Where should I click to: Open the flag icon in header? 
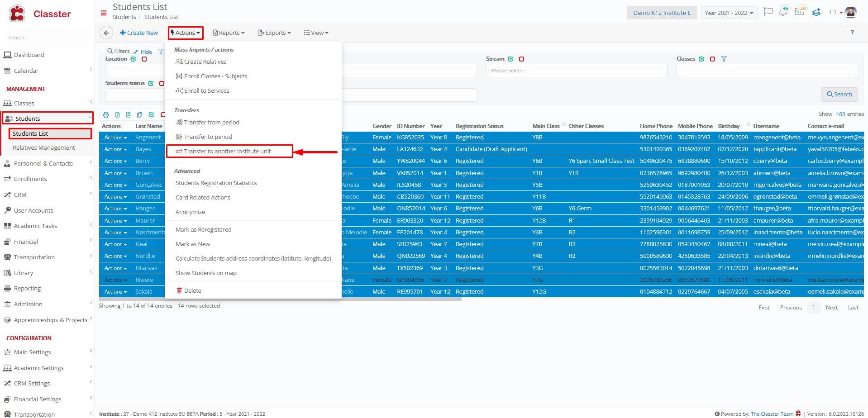[768, 12]
